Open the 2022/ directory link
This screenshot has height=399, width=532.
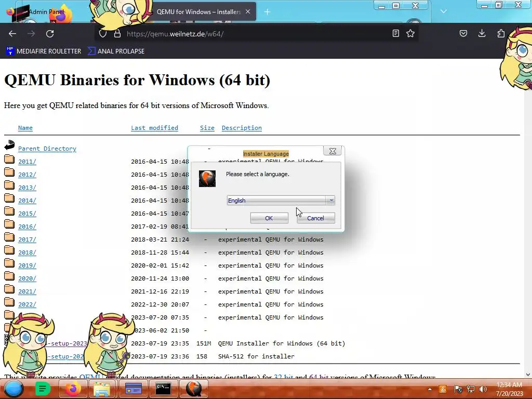click(27, 304)
